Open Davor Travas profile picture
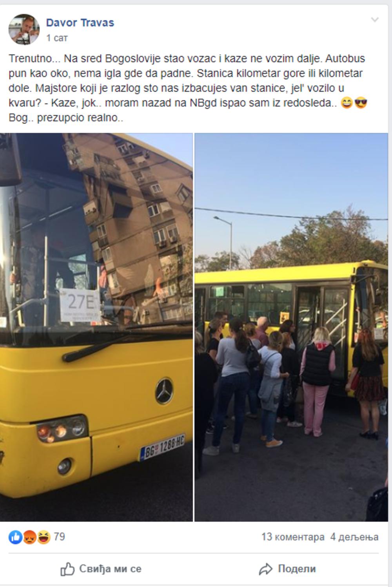Viewport: 392px width, 587px height. pos(24,29)
